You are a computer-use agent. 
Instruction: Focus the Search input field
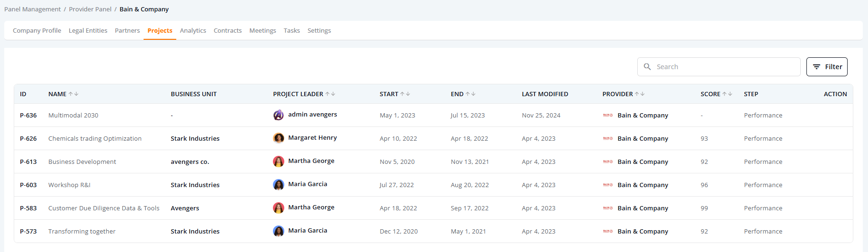(719, 67)
